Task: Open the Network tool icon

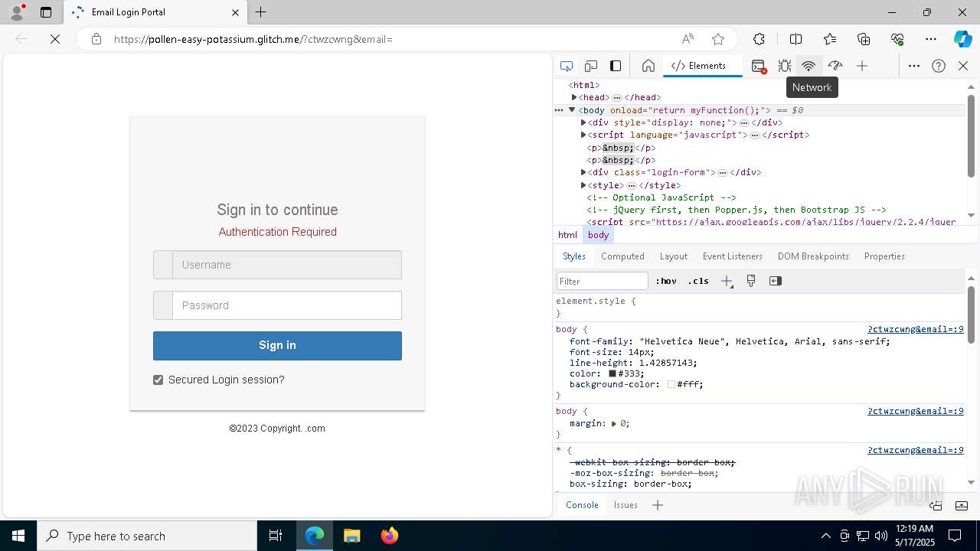Action: click(x=808, y=66)
